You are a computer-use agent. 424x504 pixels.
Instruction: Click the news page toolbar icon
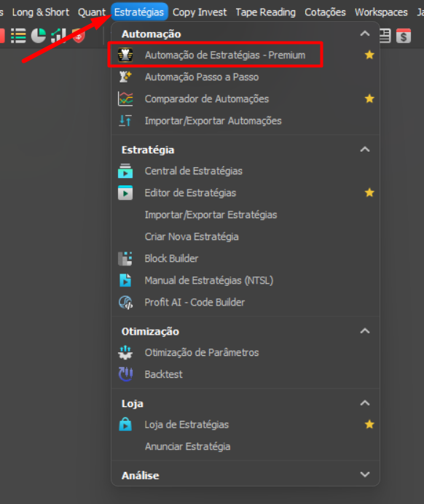point(385,36)
